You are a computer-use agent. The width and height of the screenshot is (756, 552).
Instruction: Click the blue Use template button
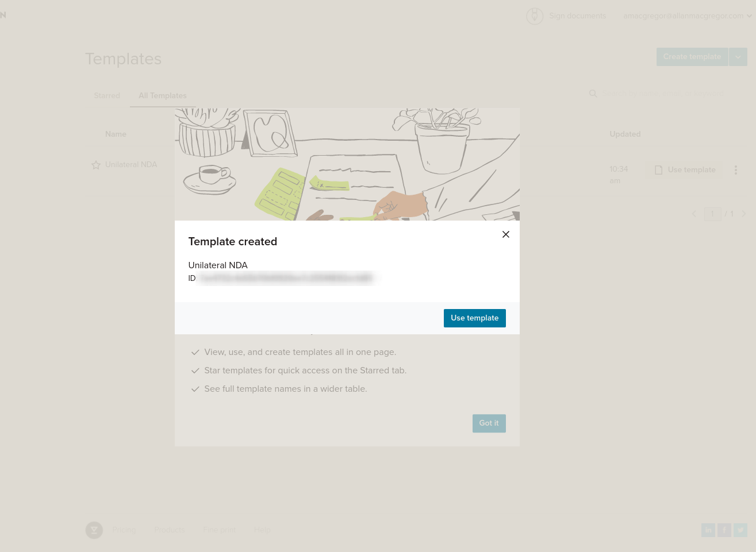pos(475,318)
